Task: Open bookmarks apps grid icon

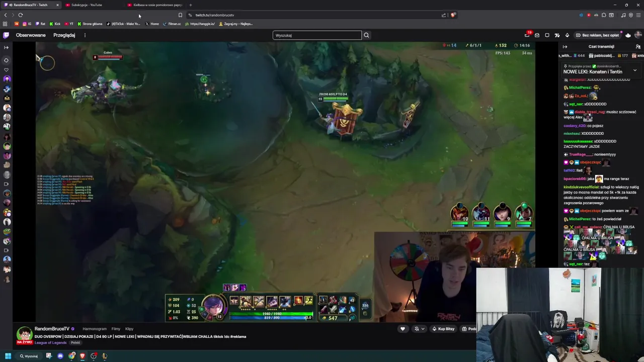Action: pos(5,24)
